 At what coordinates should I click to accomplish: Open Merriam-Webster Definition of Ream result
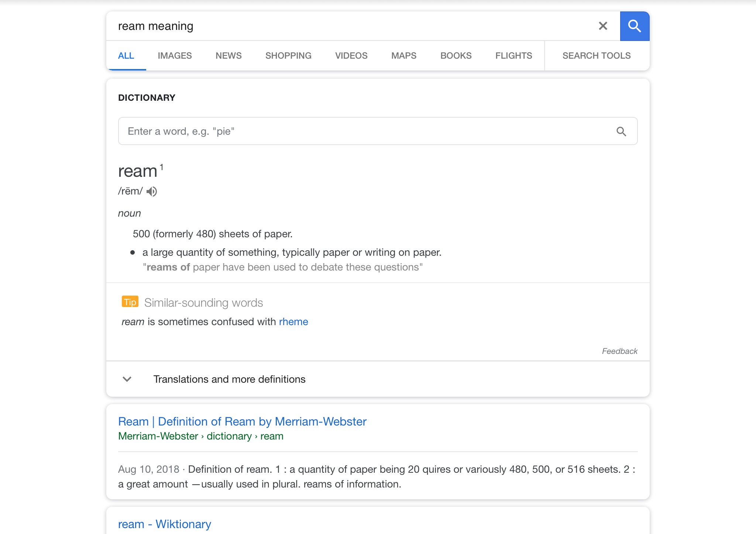(x=242, y=421)
